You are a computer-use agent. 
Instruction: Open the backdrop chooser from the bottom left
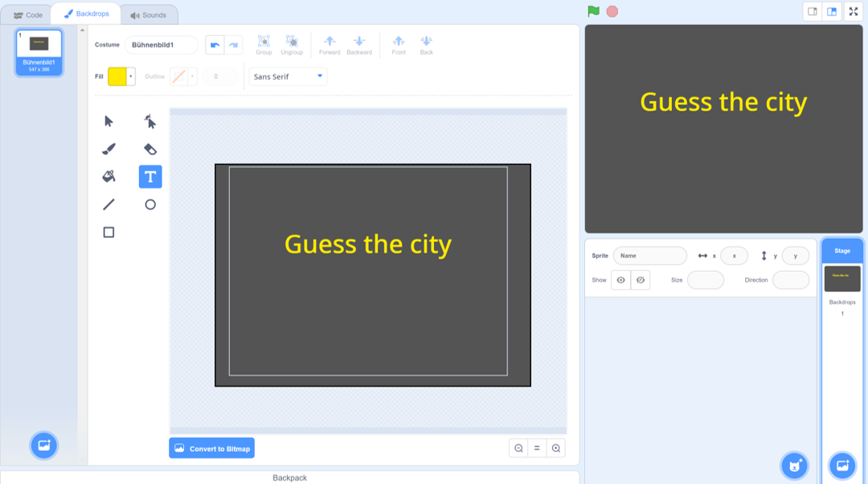coord(44,445)
